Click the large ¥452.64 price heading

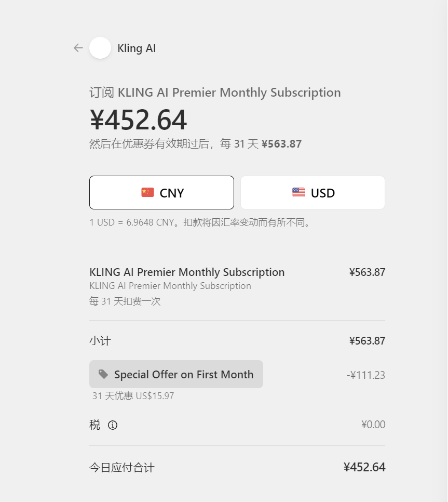138,120
